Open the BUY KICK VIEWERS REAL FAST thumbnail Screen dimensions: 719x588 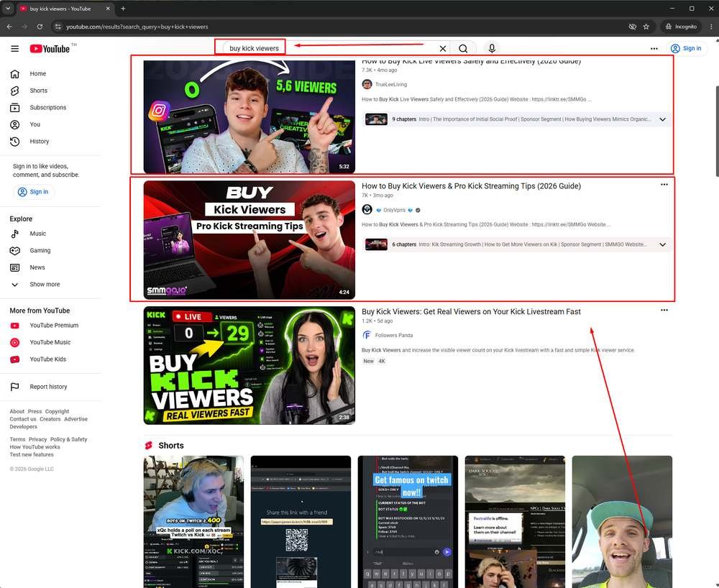click(249, 365)
